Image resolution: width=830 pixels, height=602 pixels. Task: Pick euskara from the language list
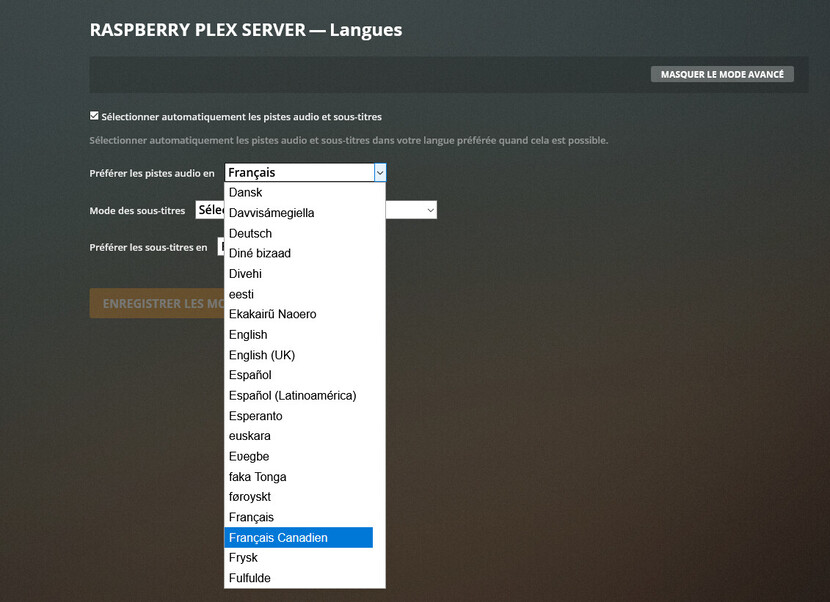(x=299, y=436)
